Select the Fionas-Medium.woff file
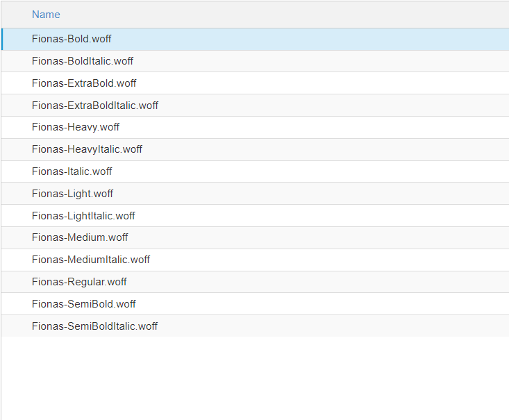 [x=255, y=237]
